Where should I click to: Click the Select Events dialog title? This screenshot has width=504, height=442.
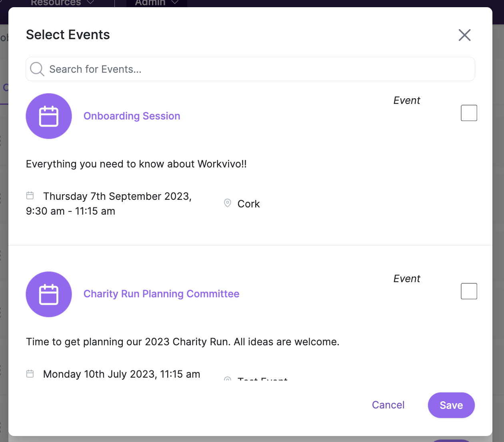pos(68,35)
